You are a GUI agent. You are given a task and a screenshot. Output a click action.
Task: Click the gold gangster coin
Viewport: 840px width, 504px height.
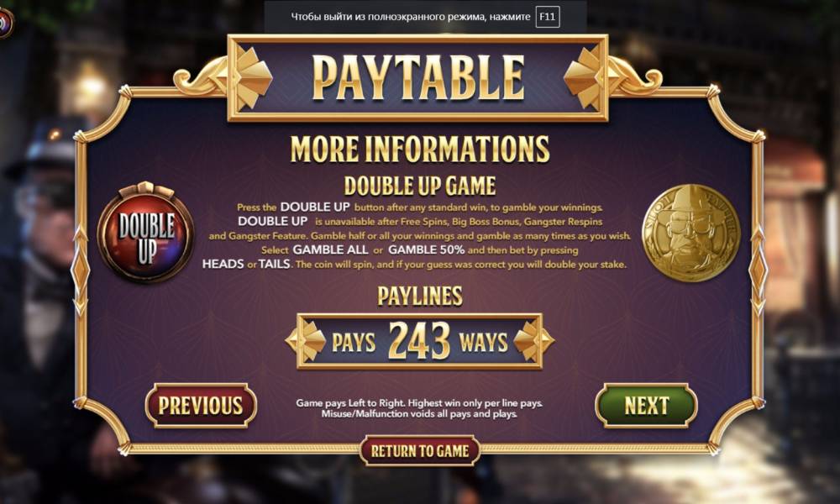click(691, 233)
